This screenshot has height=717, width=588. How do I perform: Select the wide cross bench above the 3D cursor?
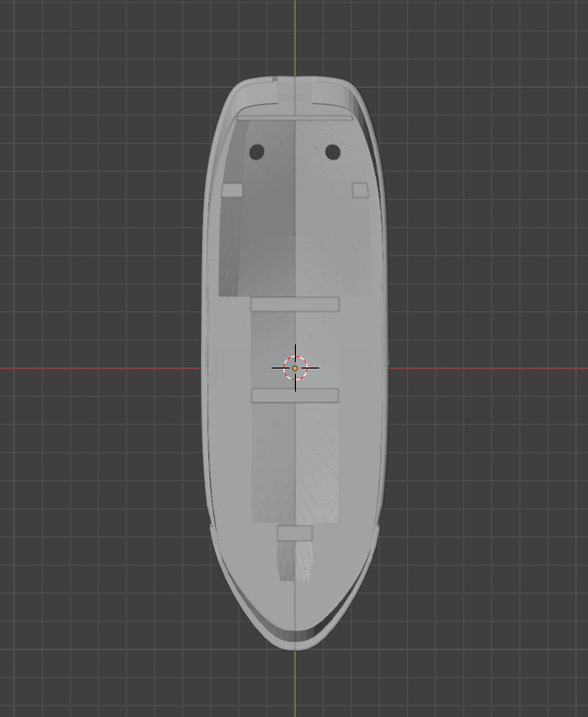(x=295, y=304)
